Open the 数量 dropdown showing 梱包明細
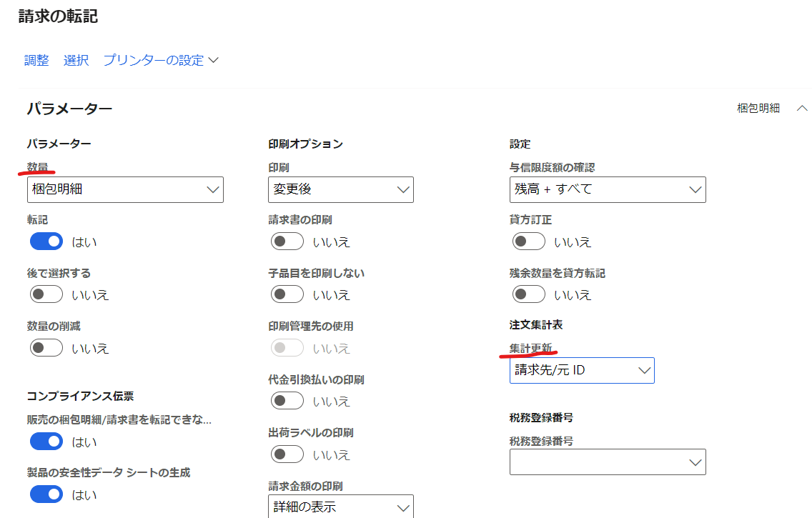Image resolution: width=812 pixels, height=518 pixels. [x=125, y=189]
